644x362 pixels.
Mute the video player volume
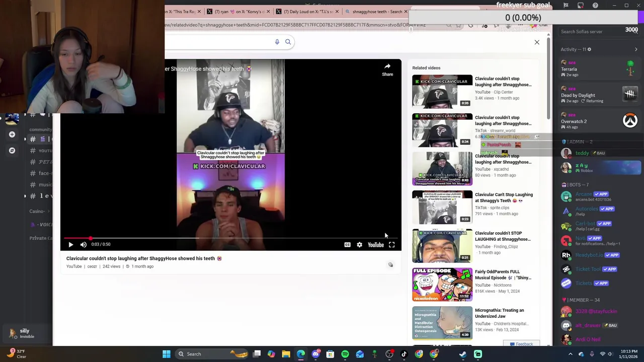click(x=84, y=244)
